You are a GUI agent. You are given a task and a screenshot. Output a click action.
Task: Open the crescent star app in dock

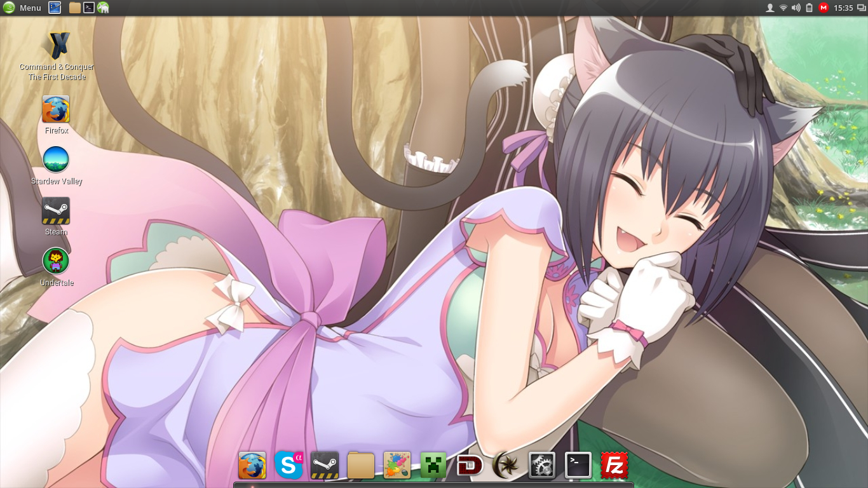[506, 465]
